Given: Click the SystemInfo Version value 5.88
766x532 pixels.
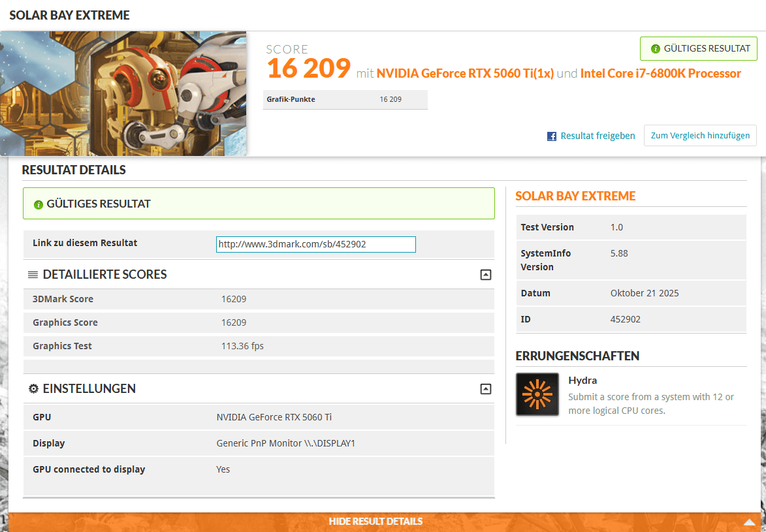Looking at the screenshot, I should 619,253.
